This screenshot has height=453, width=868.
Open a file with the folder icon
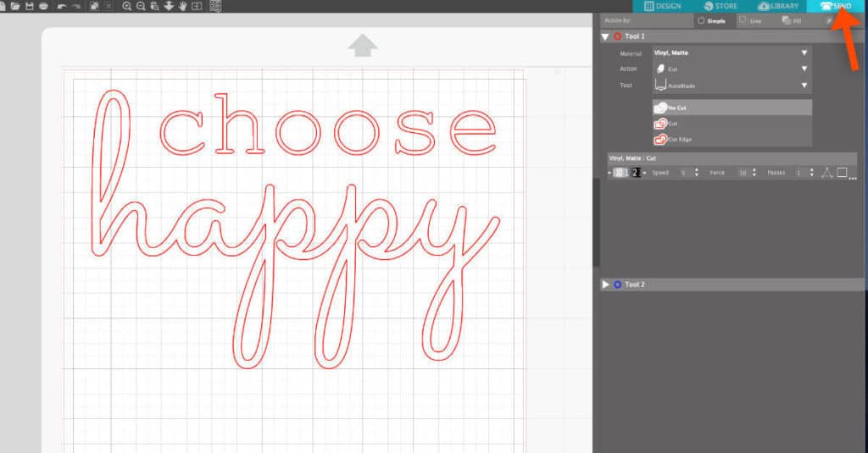pos(15,6)
